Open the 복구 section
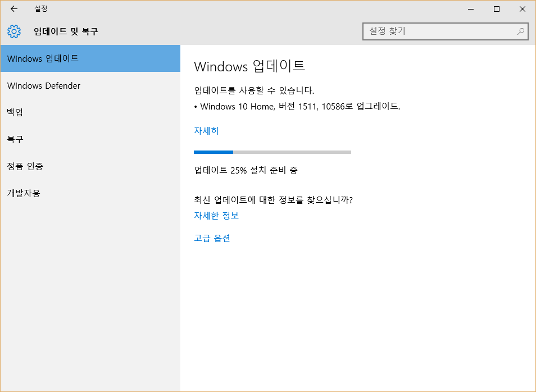 (x=90, y=139)
